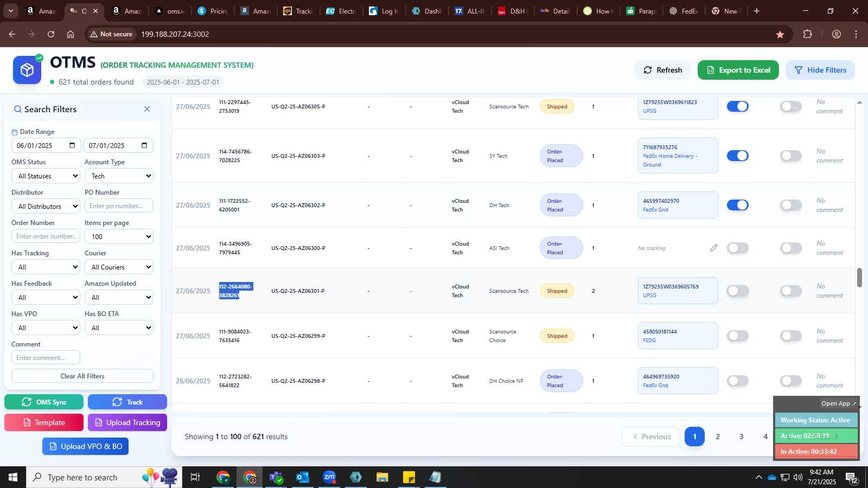Open the Has Tracking dropdown

[46, 267]
